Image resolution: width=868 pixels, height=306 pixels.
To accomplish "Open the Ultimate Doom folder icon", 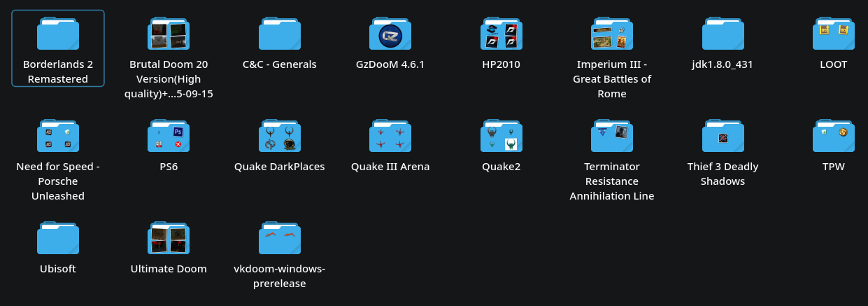I will (169, 237).
